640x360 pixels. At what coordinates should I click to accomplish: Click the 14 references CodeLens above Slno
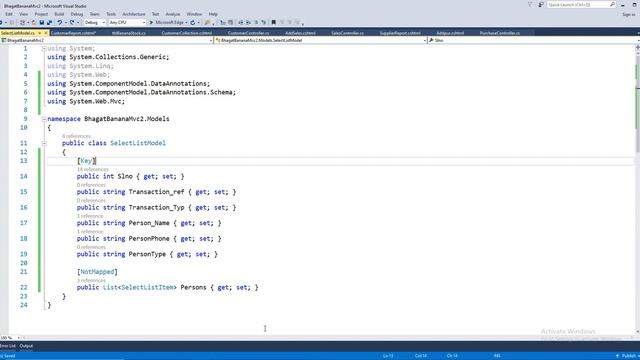(93, 169)
